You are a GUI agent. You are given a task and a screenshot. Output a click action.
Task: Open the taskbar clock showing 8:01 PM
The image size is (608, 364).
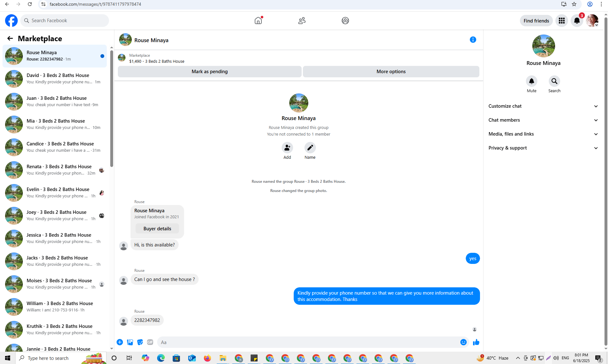click(x=581, y=358)
